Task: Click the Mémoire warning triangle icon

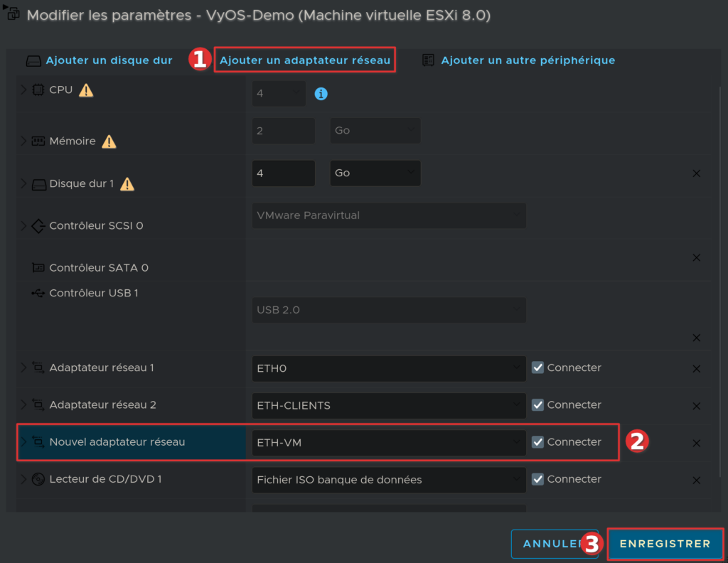Action: [109, 141]
